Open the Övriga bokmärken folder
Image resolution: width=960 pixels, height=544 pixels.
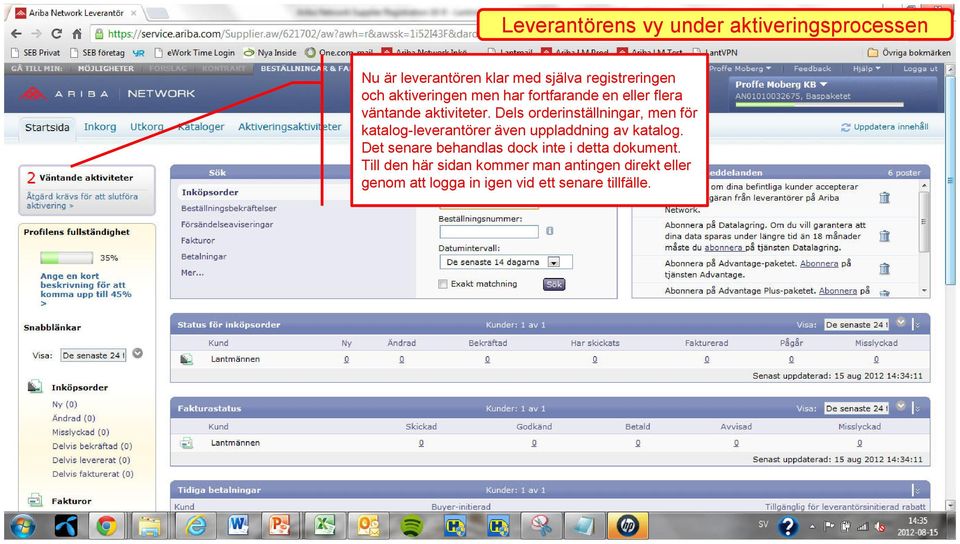click(909, 53)
